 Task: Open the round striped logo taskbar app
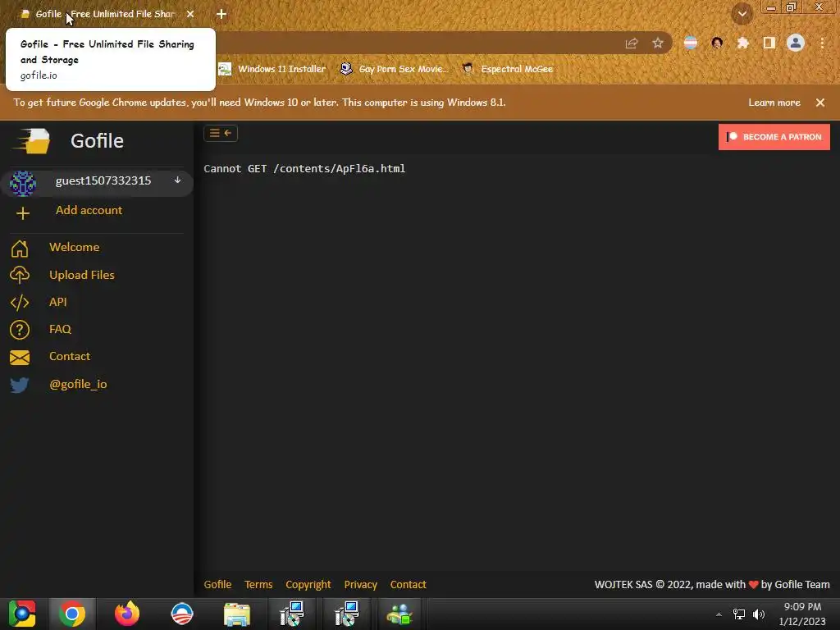(181, 614)
